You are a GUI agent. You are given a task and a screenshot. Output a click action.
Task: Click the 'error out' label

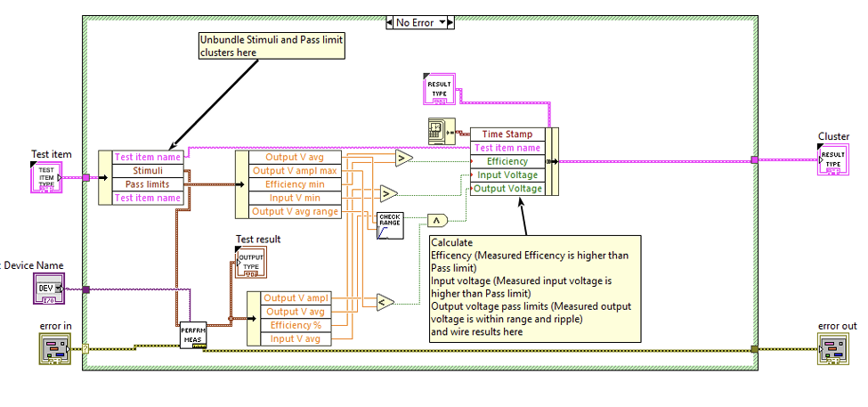coord(838,326)
